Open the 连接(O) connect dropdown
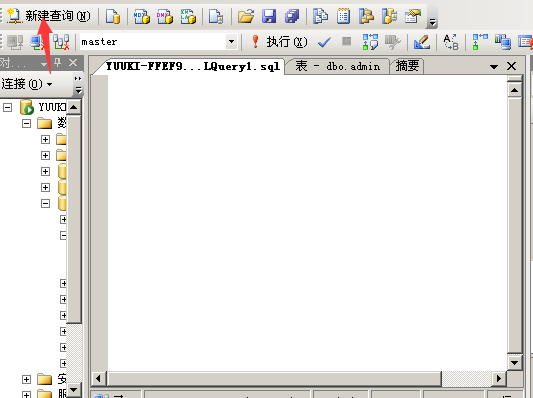Viewport: 533px width, 398px height. tap(27, 84)
